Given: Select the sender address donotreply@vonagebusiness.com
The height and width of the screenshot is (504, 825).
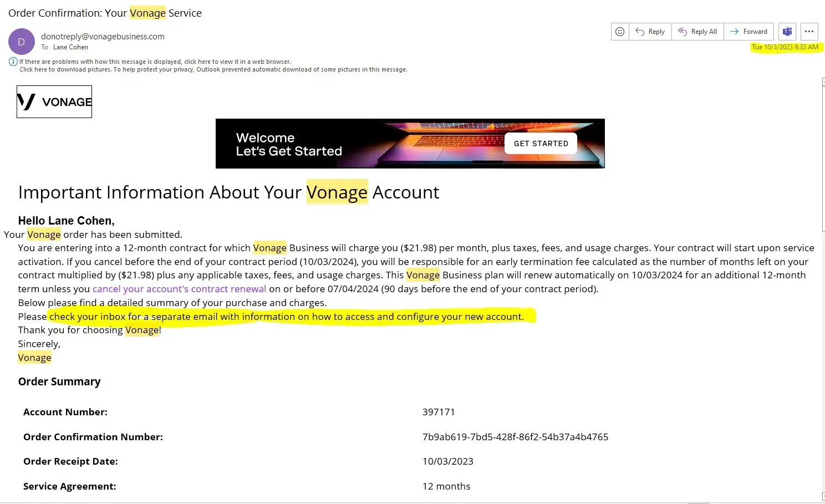Looking at the screenshot, I should (103, 37).
